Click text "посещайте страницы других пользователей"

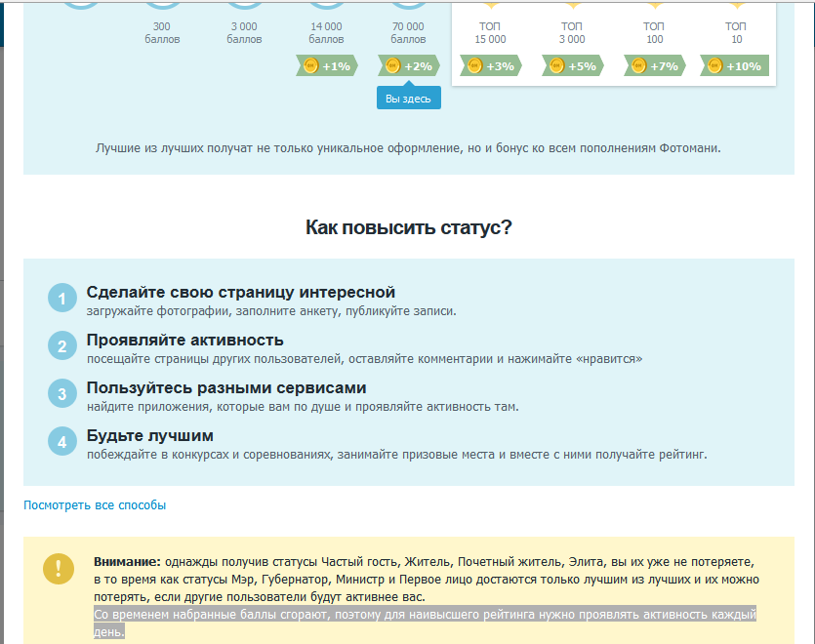coord(214,359)
